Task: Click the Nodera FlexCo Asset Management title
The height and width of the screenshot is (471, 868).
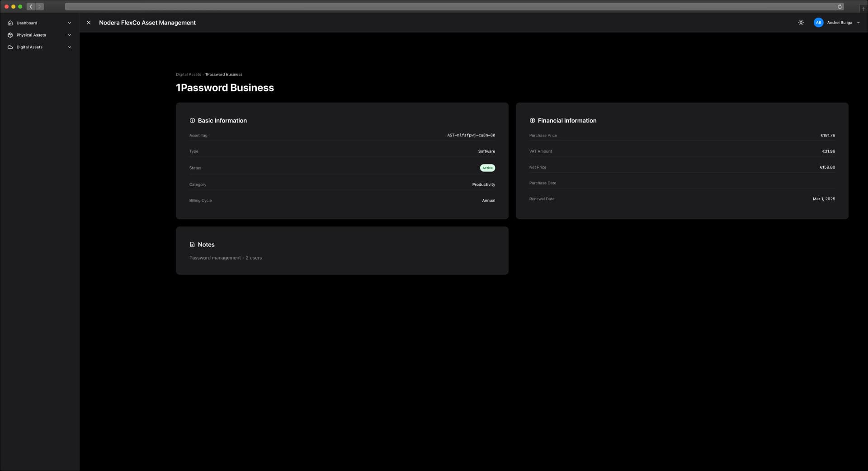Action: 147,23
